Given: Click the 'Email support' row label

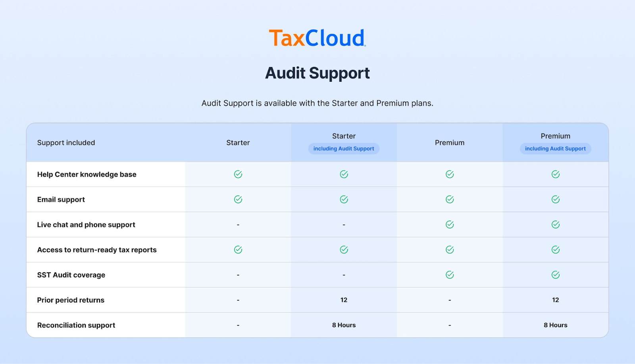Looking at the screenshot, I should pyautogui.click(x=61, y=200).
